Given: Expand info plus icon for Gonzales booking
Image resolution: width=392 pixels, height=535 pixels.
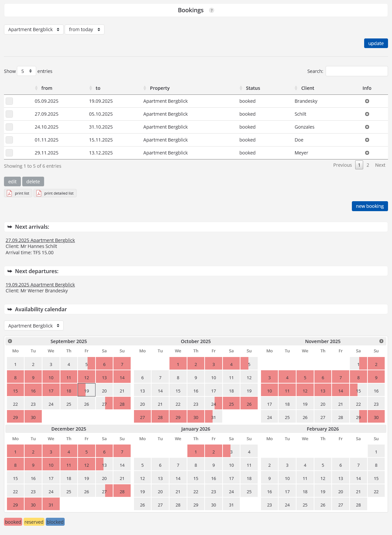Looking at the screenshot, I should pyautogui.click(x=367, y=127).
